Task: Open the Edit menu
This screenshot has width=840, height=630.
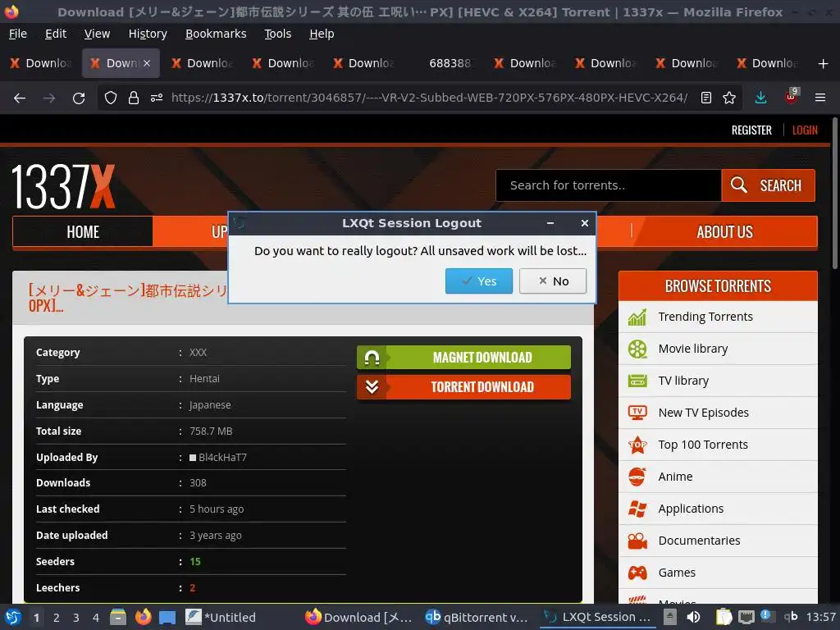Action: click(56, 34)
